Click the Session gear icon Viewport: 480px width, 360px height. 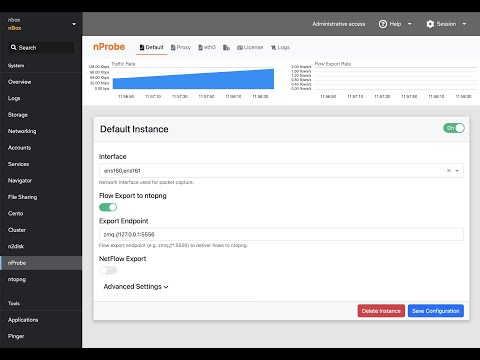point(430,24)
